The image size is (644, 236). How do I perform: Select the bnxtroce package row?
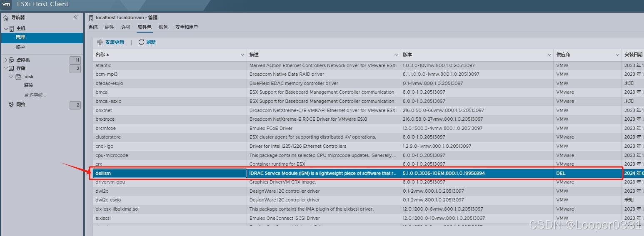pos(368,119)
